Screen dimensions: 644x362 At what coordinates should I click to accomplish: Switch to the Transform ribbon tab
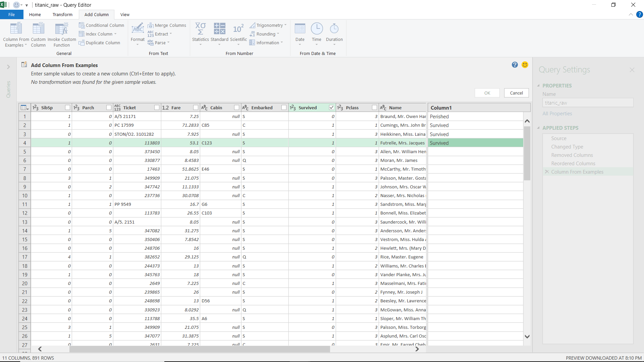tap(62, 14)
